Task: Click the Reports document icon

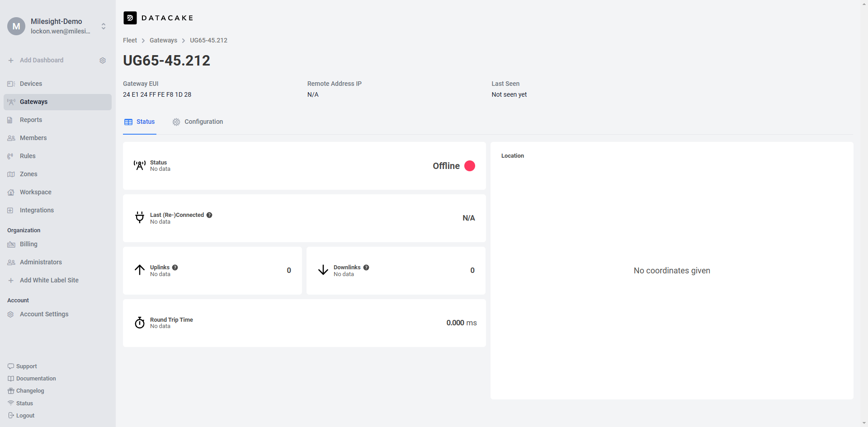Action: (x=10, y=120)
